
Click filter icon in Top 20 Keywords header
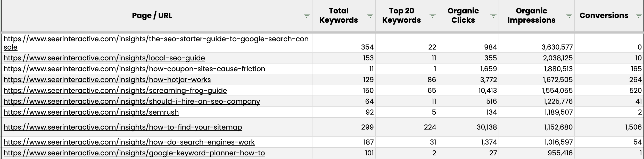[432, 16]
